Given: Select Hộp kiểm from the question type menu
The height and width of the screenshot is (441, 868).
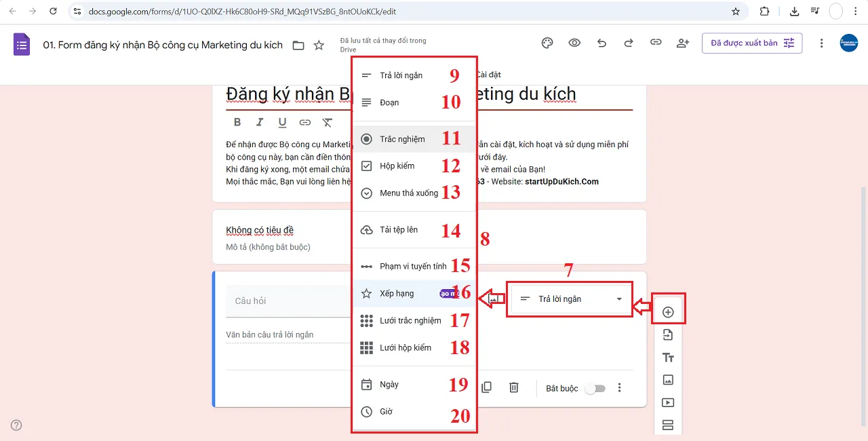Looking at the screenshot, I should point(395,165).
